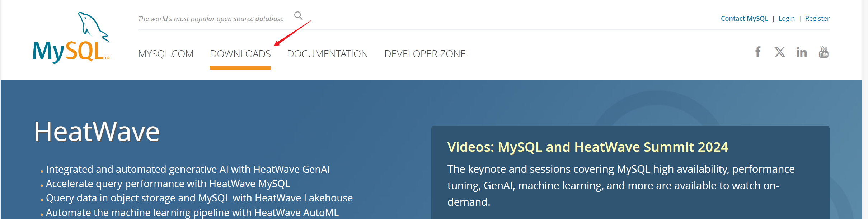The image size is (868, 219).
Task: Go to the DOCUMENTATION tab
Action: pos(327,54)
